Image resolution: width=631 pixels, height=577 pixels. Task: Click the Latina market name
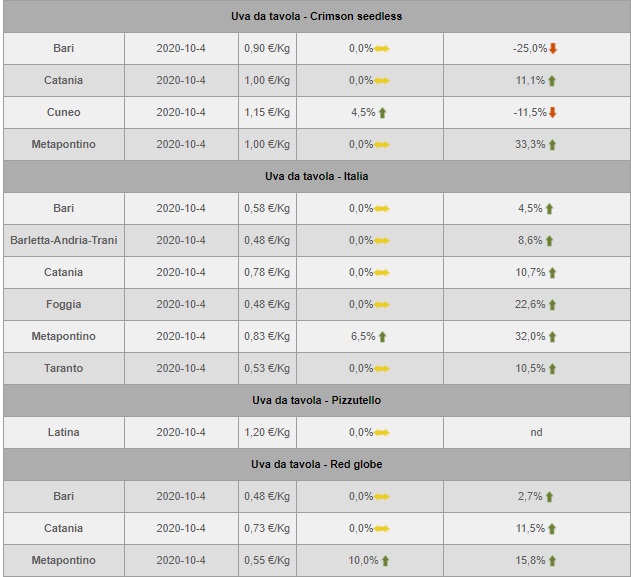pos(63,432)
